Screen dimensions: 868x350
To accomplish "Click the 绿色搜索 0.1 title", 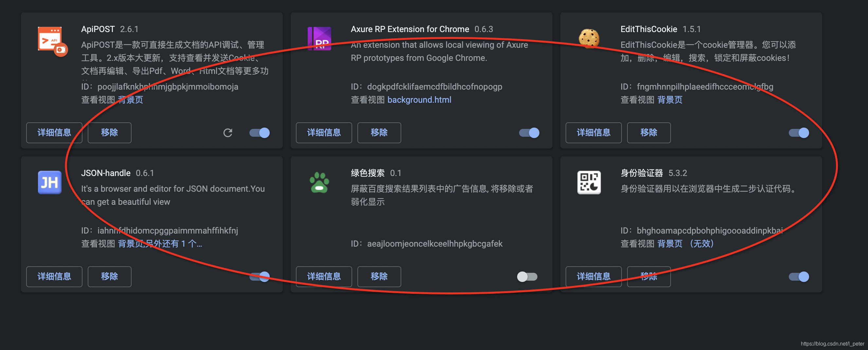I will [x=376, y=173].
